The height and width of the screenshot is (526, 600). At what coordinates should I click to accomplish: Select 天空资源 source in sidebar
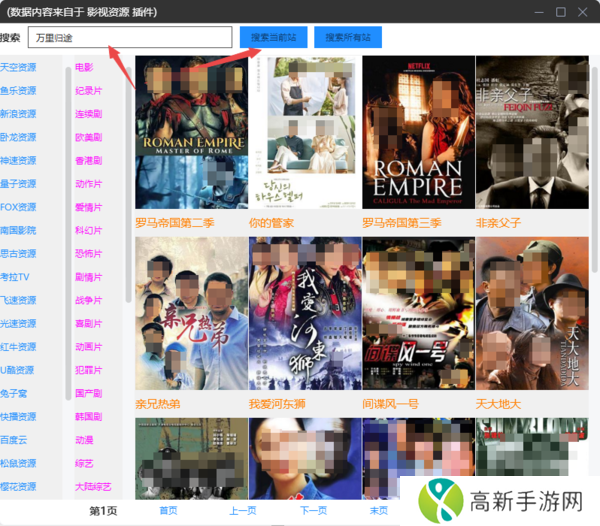point(18,68)
